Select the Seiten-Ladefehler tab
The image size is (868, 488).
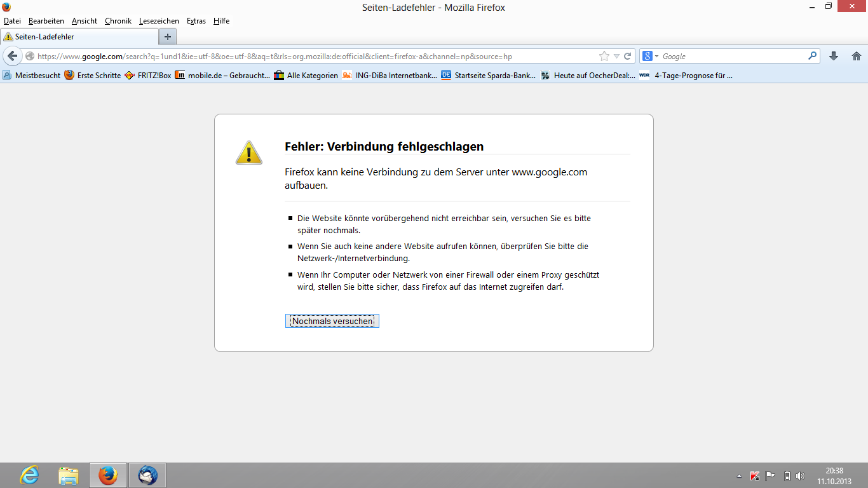[78, 37]
